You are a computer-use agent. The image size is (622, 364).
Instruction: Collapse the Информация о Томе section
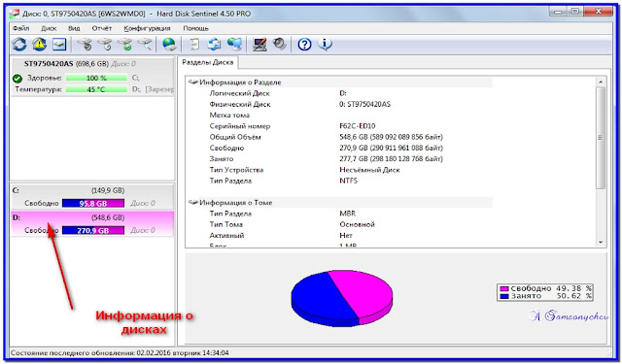pyautogui.click(x=193, y=203)
